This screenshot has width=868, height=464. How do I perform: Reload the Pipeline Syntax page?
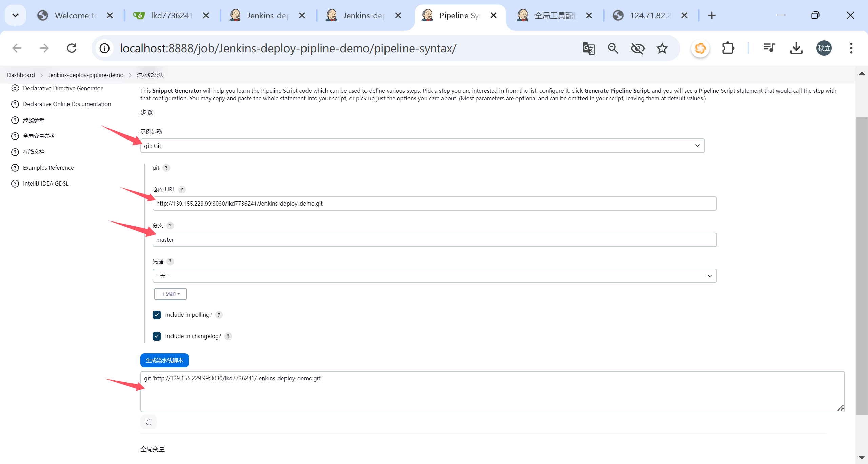72,48
